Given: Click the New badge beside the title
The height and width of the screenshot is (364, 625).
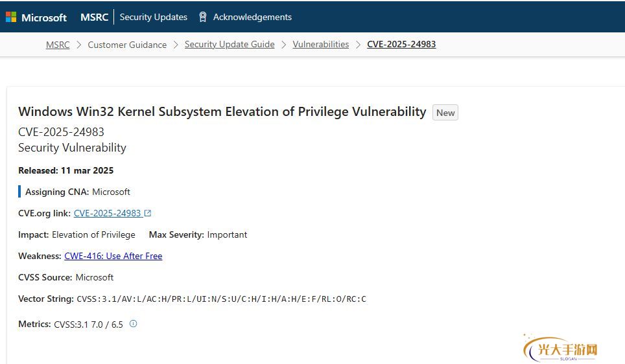Looking at the screenshot, I should click(445, 113).
